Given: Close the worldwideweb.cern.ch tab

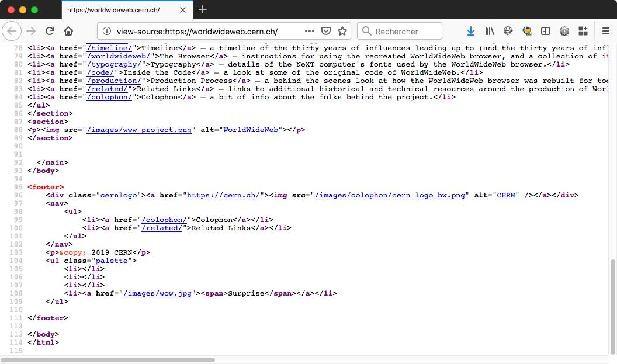Looking at the screenshot, I should 182,10.
